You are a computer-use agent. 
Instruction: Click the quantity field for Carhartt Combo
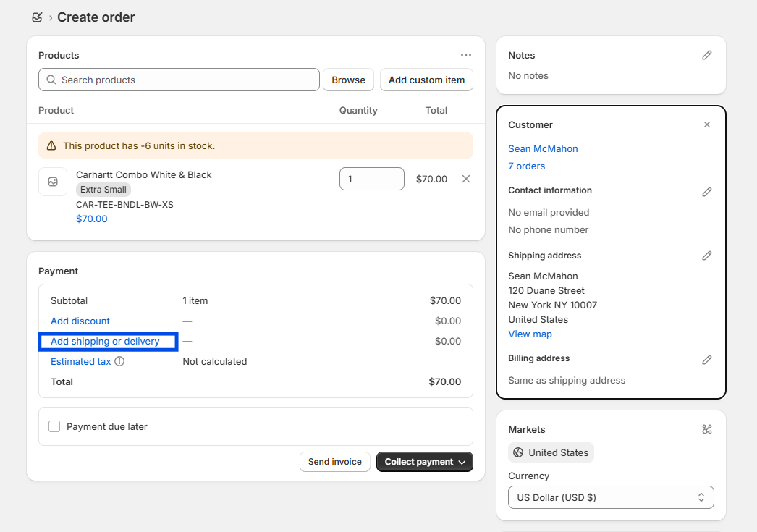click(x=371, y=179)
